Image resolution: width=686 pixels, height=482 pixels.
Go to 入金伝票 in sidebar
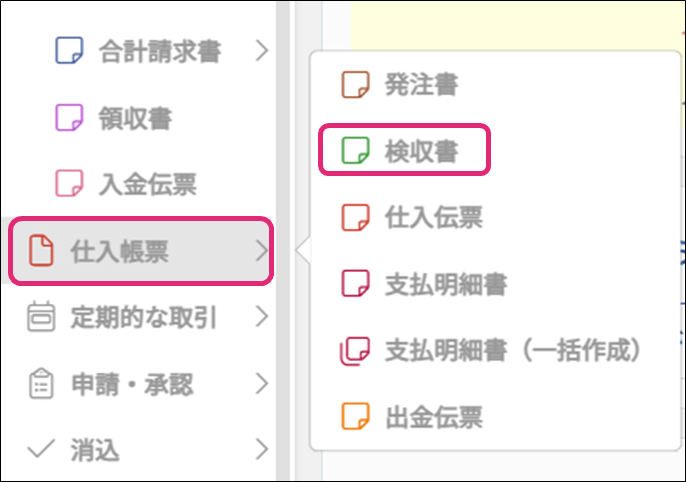click(x=148, y=184)
